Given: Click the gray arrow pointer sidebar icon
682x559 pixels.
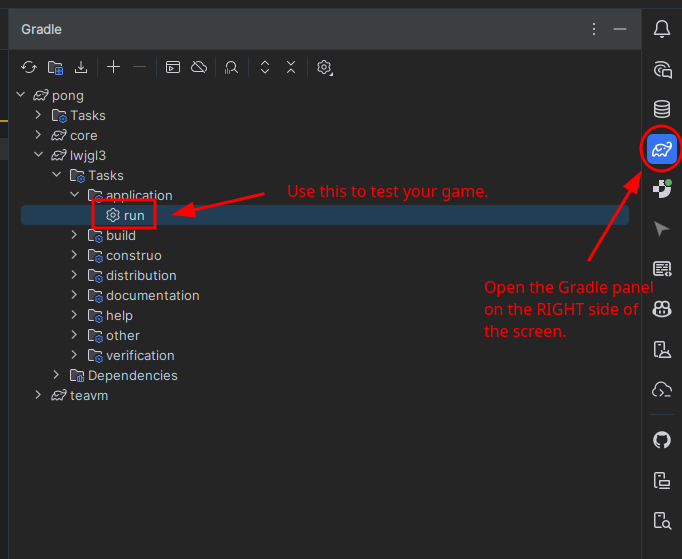Looking at the screenshot, I should [x=662, y=229].
